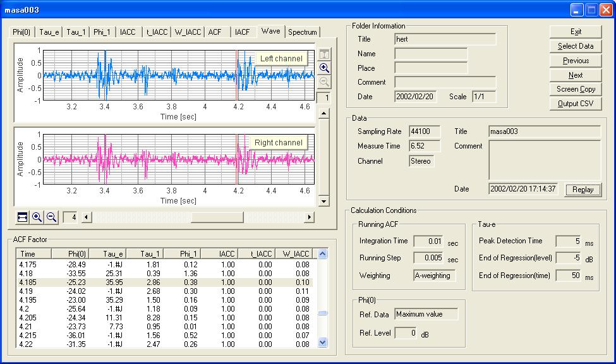Click the data Comment text field
This screenshot has width=616, height=364.
544,160
